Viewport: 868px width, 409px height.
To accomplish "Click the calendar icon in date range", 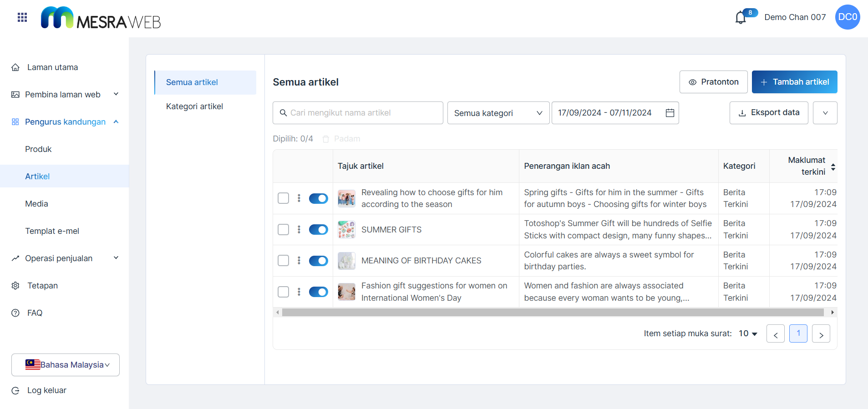I will [x=670, y=113].
